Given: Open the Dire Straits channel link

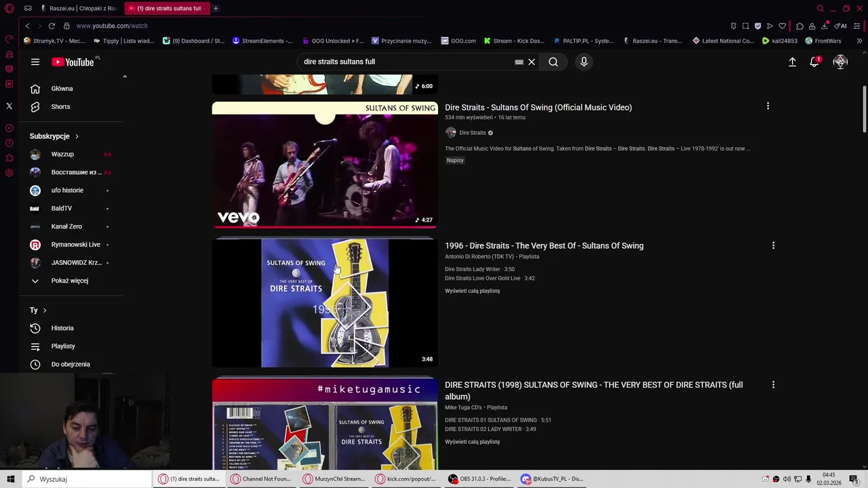Looking at the screenshot, I should [472, 133].
